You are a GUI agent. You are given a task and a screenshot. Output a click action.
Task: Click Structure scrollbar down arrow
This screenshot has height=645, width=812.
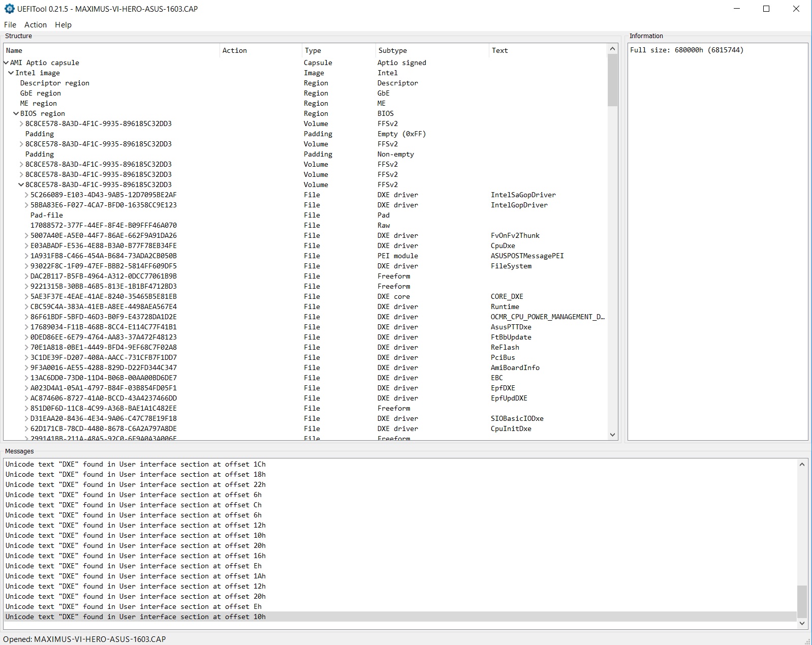pos(612,435)
